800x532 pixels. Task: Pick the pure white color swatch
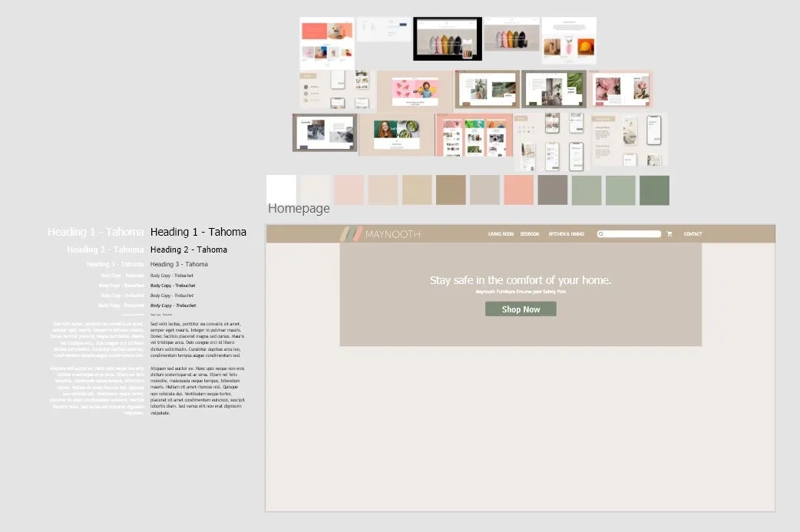pyautogui.click(x=281, y=190)
